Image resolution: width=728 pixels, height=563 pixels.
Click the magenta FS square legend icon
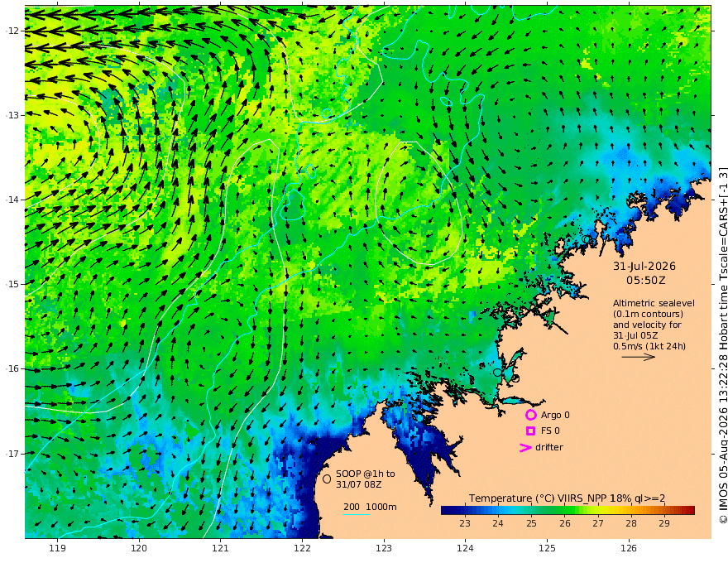pyautogui.click(x=530, y=431)
